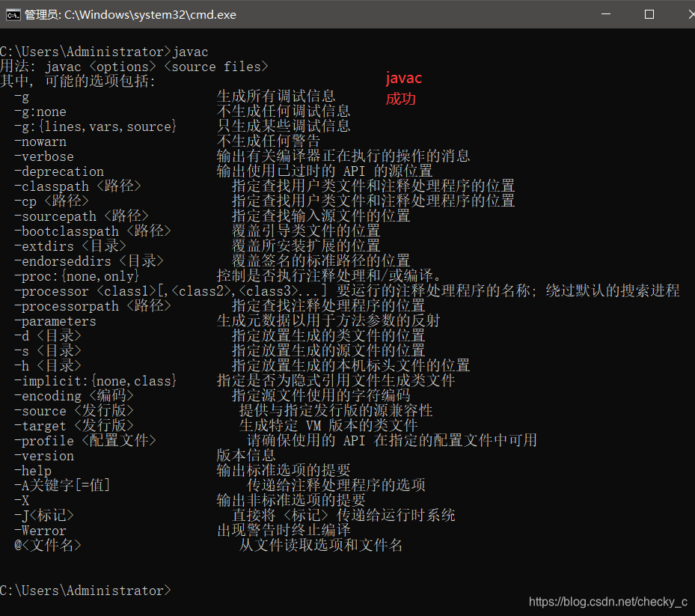Click the -target <发行版> option text
The width and height of the screenshot is (695, 616).
pos(74,426)
